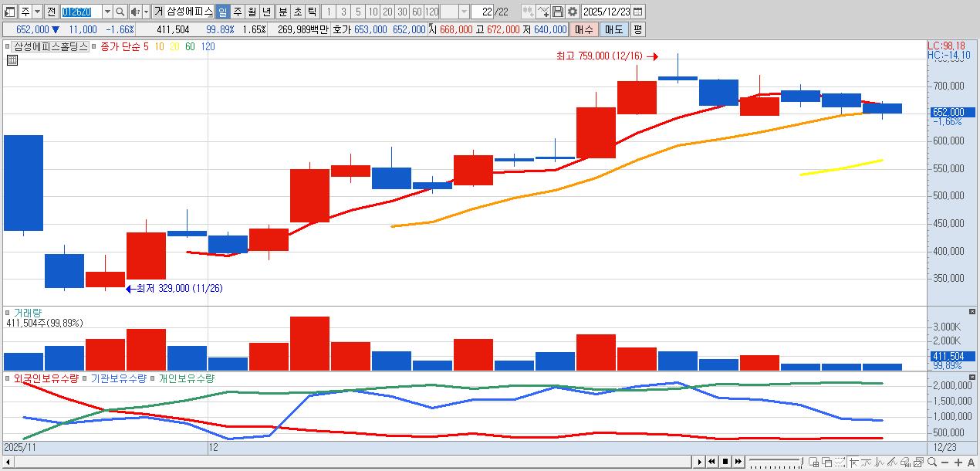980x471 pixels.
Task: Click the diagonal lines drawing tool icon
Action: tap(893, 462)
